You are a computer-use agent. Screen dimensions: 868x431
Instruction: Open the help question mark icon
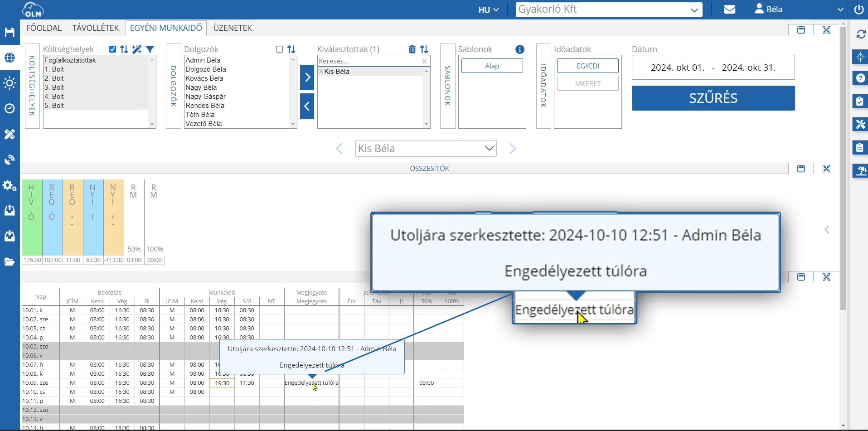[x=860, y=78]
